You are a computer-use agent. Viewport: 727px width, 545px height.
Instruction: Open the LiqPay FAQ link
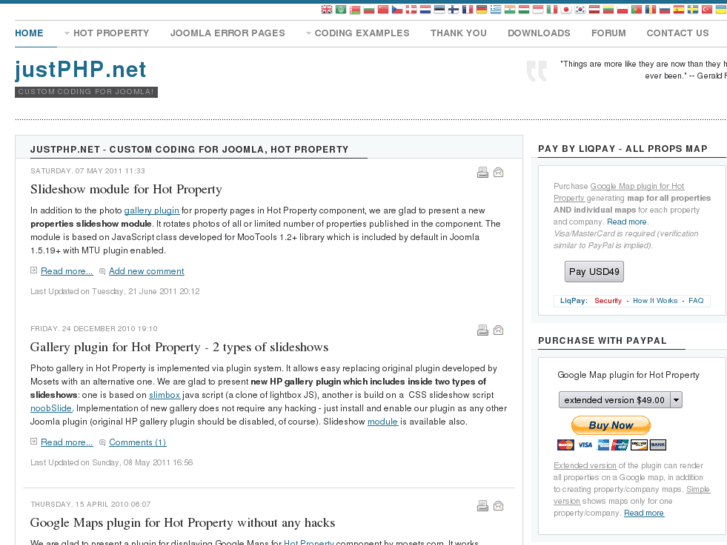click(x=696, y=301)
